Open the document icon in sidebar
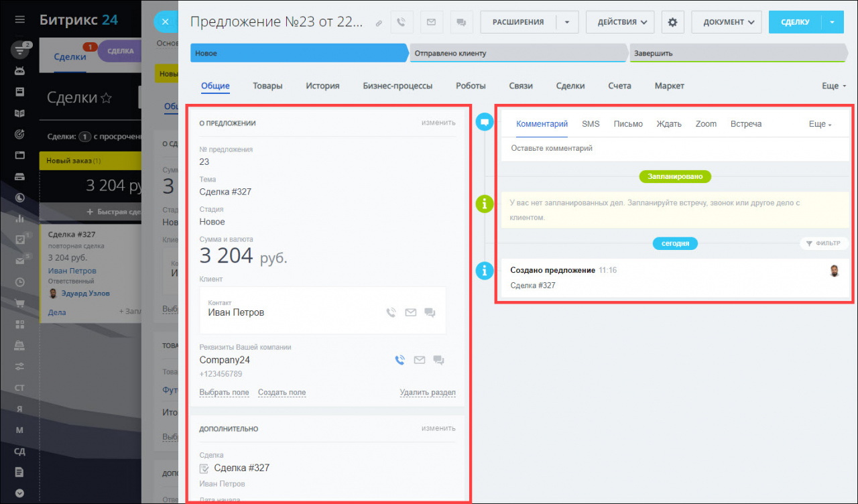Image resolution: width=858 pixels, height=504 pixels. click(19, 472)
